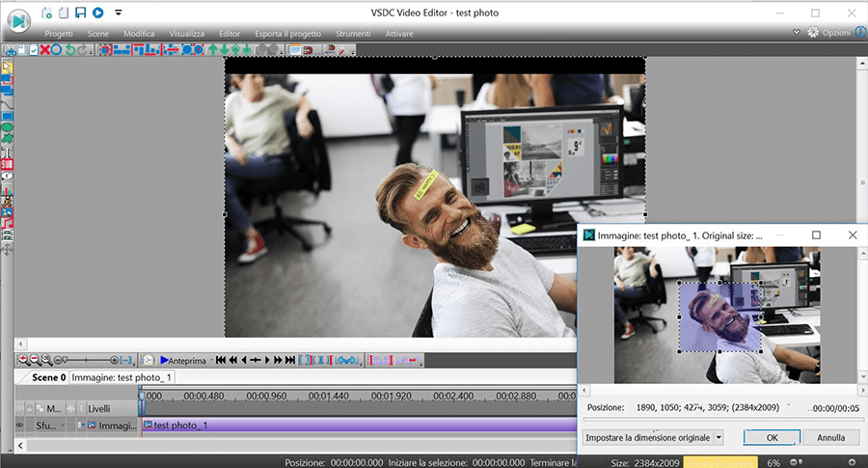Jump to the end of the timeline
This screenshot has width=868, height=468.
pyautogui.click(x=290, y=360)
